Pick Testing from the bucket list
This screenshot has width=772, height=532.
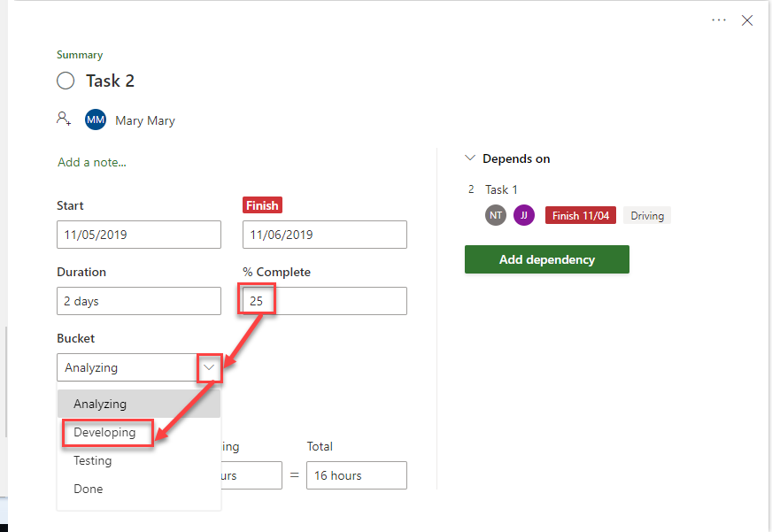93,460
